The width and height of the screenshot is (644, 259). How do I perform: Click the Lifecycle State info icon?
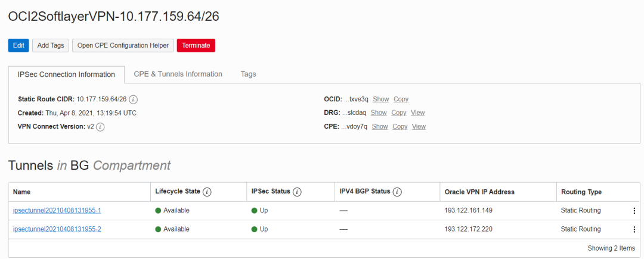point(207,192)
